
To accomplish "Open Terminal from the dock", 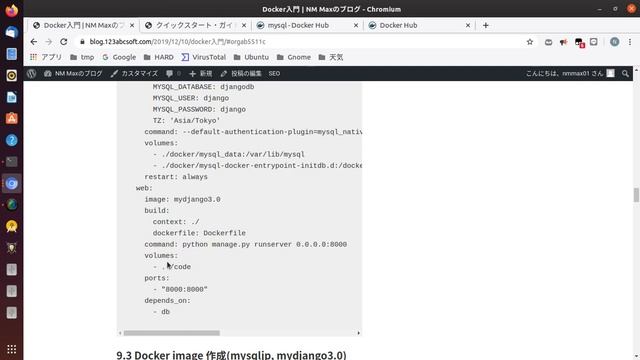I will pyautogui.click(x=11, y=162).
